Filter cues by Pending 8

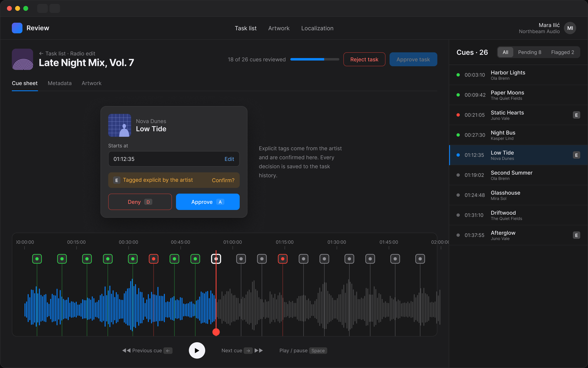[x=529, y=52]
